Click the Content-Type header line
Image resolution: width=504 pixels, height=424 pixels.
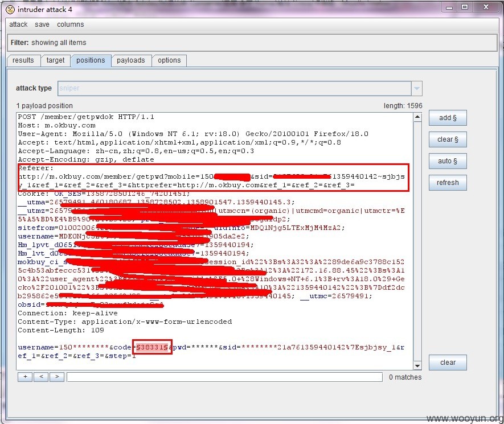[x=125, y=322]
